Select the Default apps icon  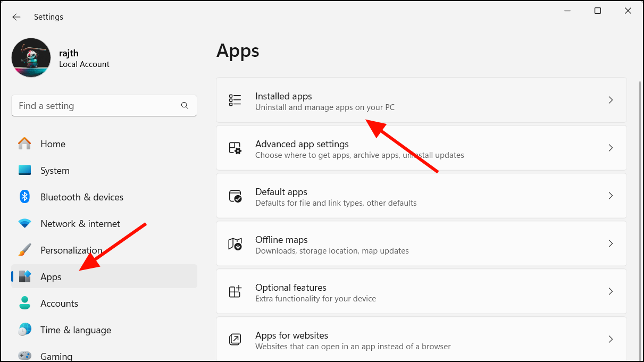point(235,195)
